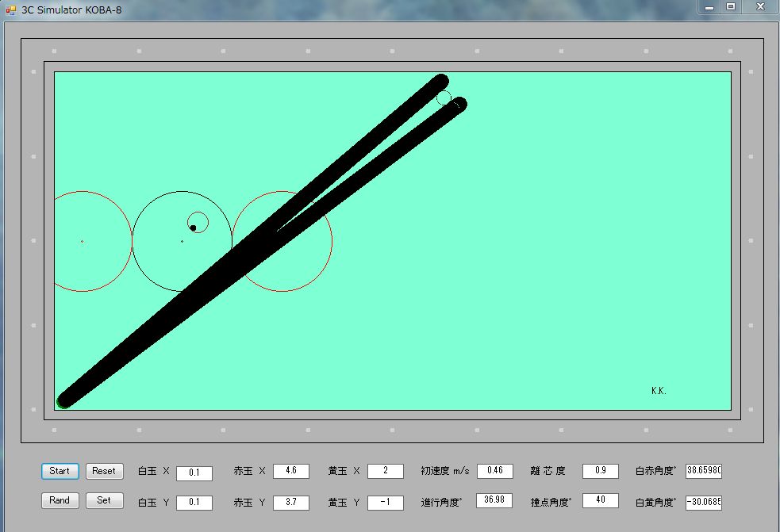Click the K.K. text on the table
The height and width of the screenshot is (532, 780).
pos(659,392)
